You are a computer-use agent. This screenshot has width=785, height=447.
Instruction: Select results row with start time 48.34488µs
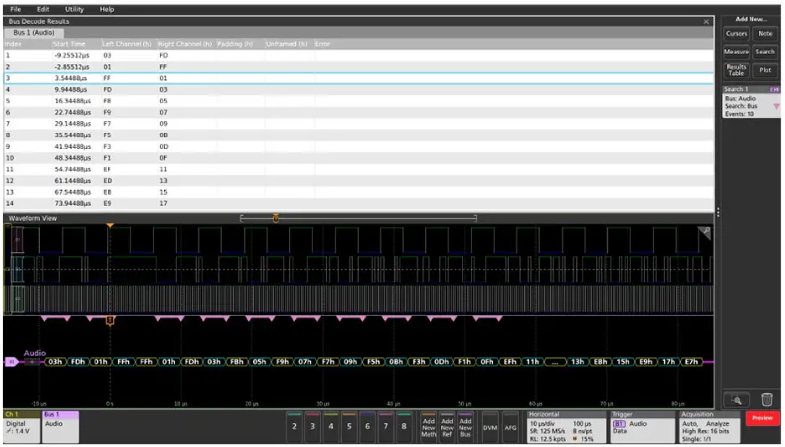click(x=358, y=158)
